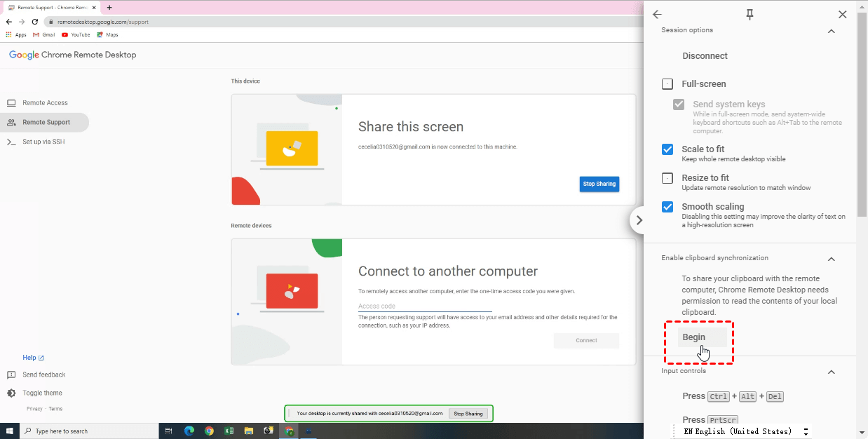The image size is (868, 439).
Task: Open the camera app icon in the taskbar
Action: 268,431
